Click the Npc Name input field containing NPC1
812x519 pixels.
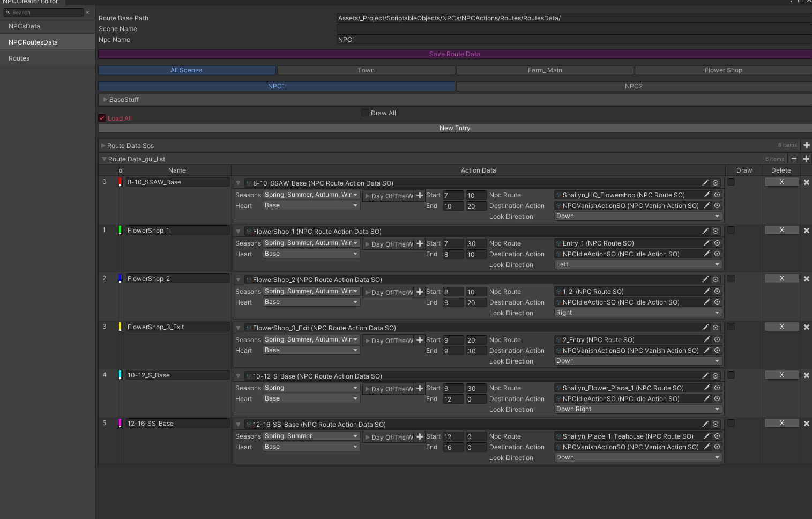(x=574, y=40)
